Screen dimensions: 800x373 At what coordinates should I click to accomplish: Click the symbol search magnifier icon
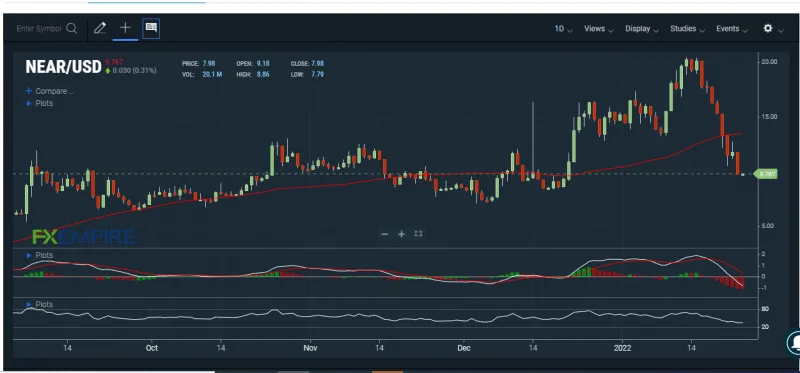pyautogui.click(x=72, y=29)
